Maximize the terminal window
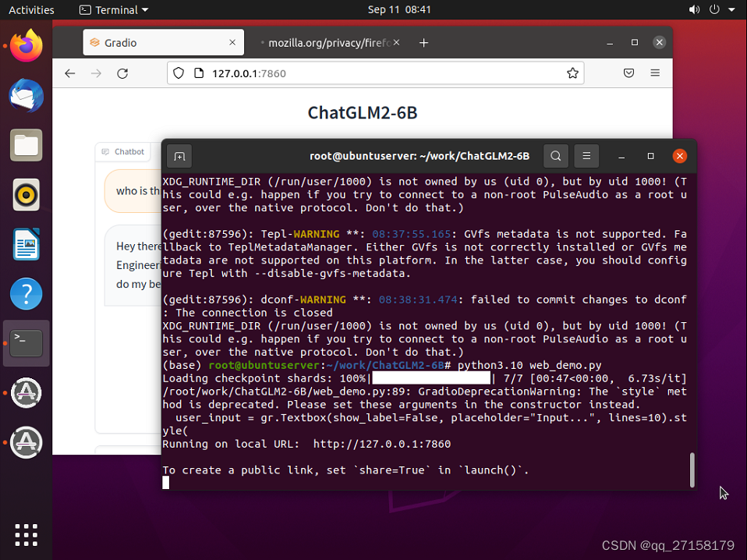Viewport: 747px width, 560px height. [x=650, y=156]
